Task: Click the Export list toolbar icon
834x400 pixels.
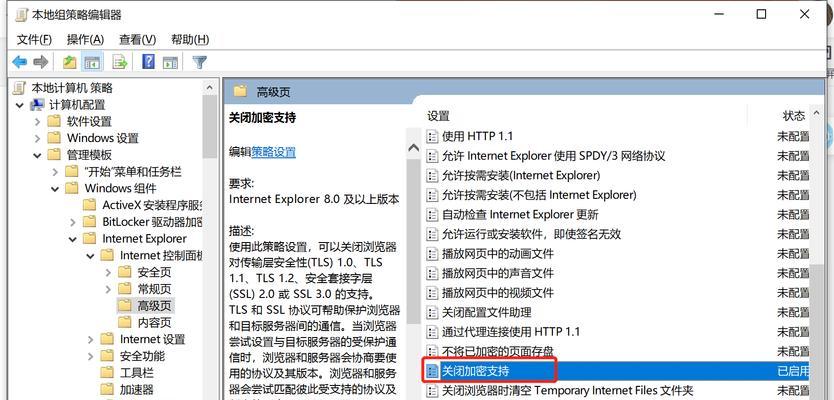Action: point(120,62)
